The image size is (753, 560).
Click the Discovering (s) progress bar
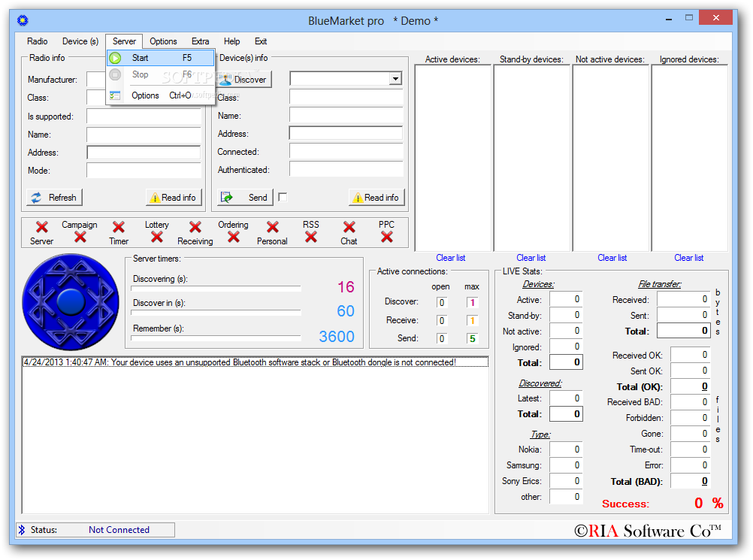[x=216, y=289]
